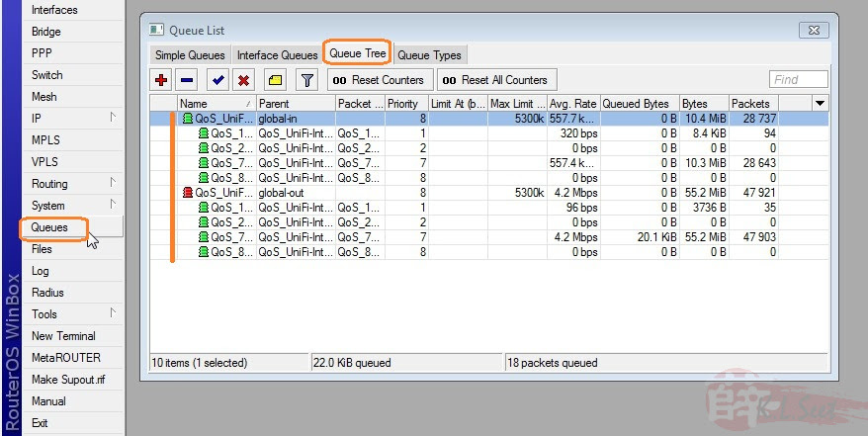Open MPLS menu item
The width and height of the screenshot is (868, 436).
72,140
